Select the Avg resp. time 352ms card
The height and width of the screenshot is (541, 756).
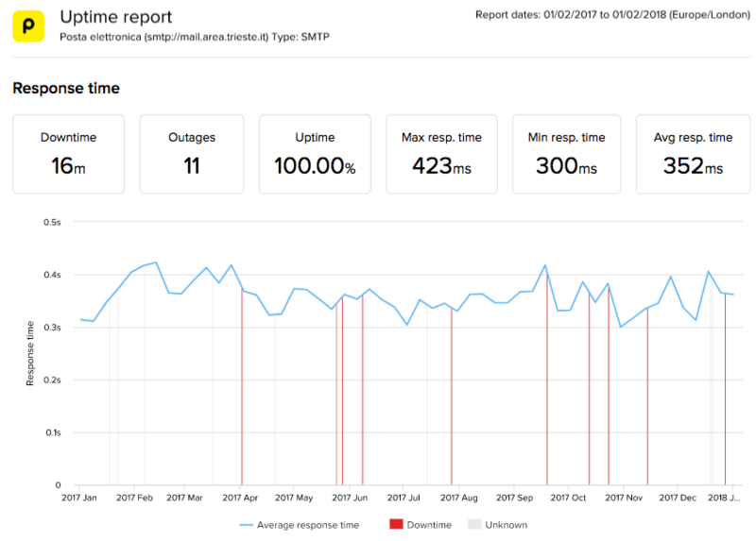tap(693, 154)
